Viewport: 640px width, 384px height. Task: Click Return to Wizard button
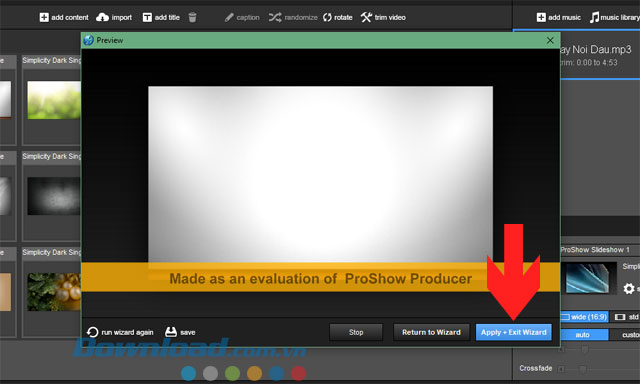pyautogui.click(x=431, y=332)
